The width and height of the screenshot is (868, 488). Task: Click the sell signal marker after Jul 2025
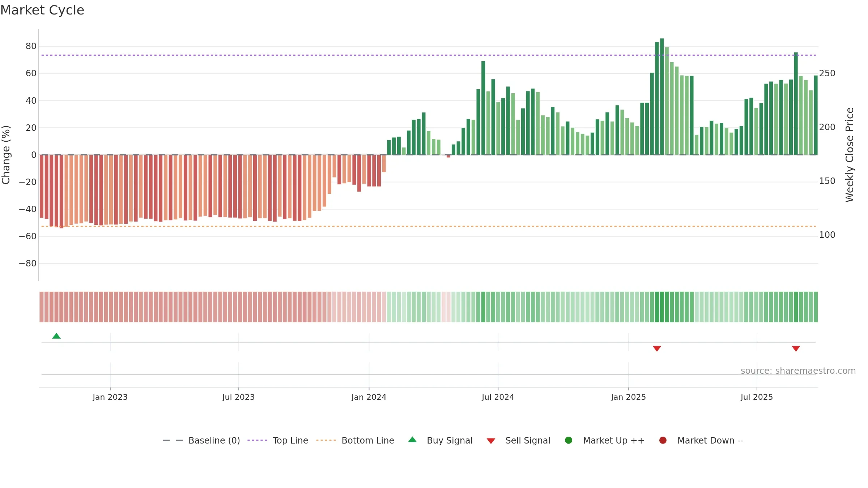tap(796, 348)
